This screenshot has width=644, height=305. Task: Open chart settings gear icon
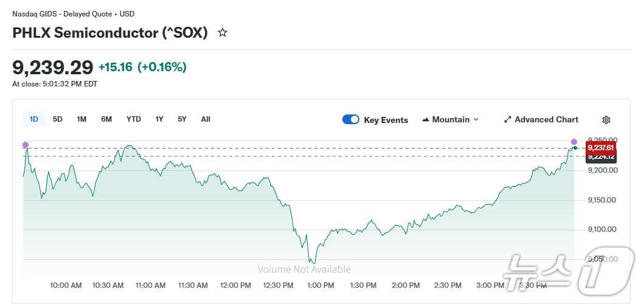point(606,120)
